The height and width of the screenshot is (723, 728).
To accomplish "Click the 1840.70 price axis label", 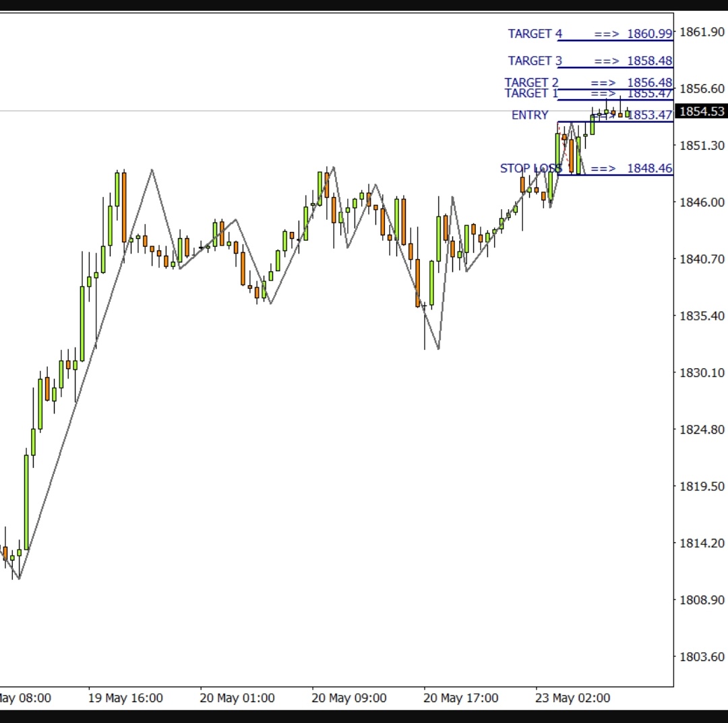I will tap(702, 259).
